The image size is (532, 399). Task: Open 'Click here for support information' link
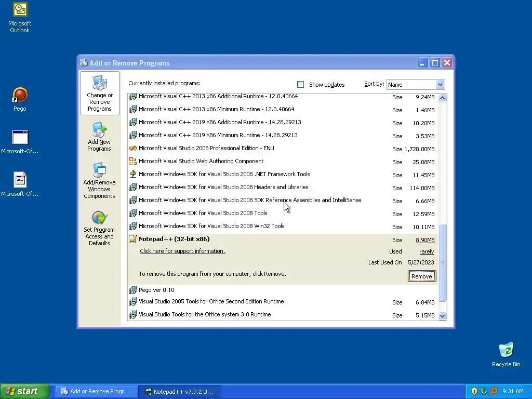point(182,251)
